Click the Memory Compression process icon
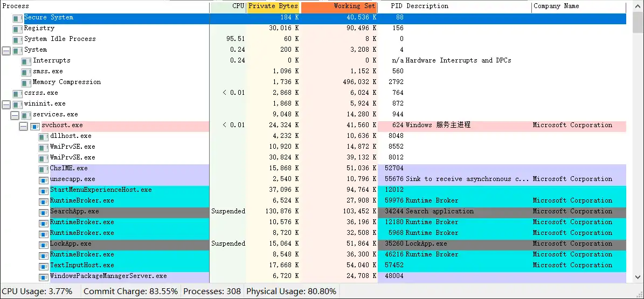The height and width of the screenshot is (299, 644). [x=26, y=82]
